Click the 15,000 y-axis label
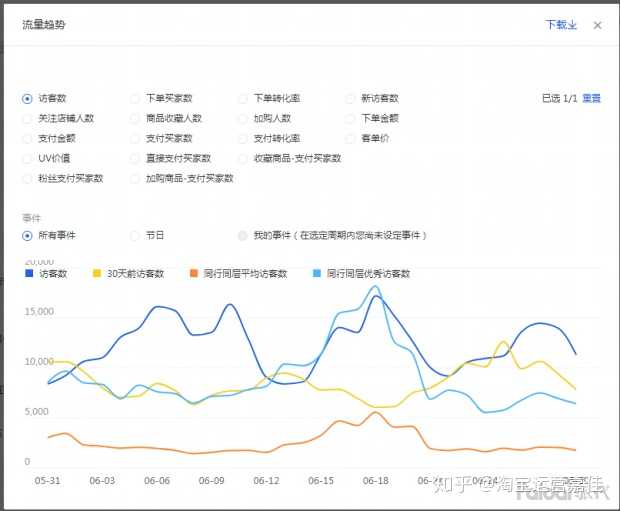 (x=39, y=312)
